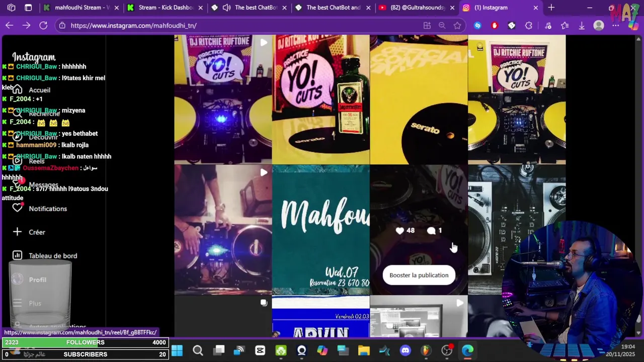Launch CapCut from the taskbar
This screenshot has width=644, height=362.
point(260,350)
